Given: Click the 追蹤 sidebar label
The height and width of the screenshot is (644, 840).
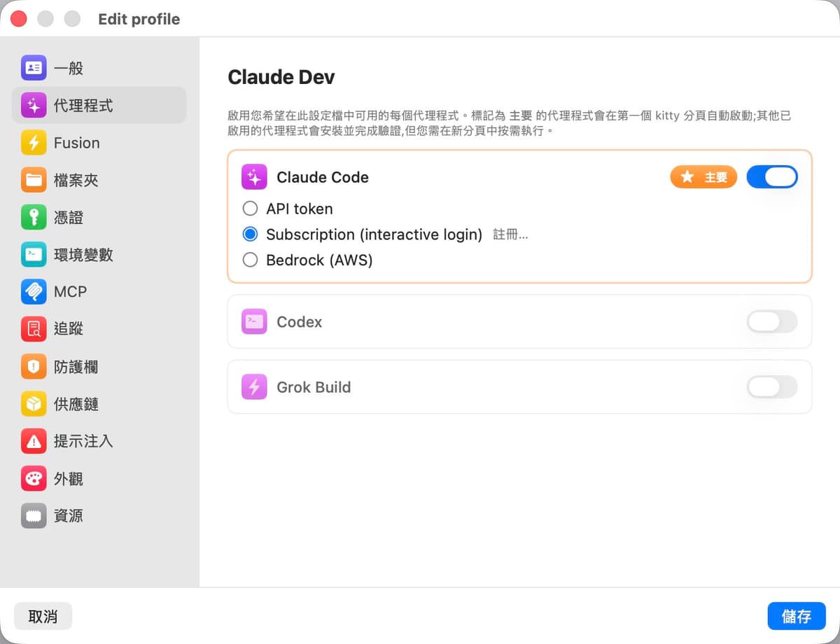Looking at the screenshot, I should [x=68, y=329].
